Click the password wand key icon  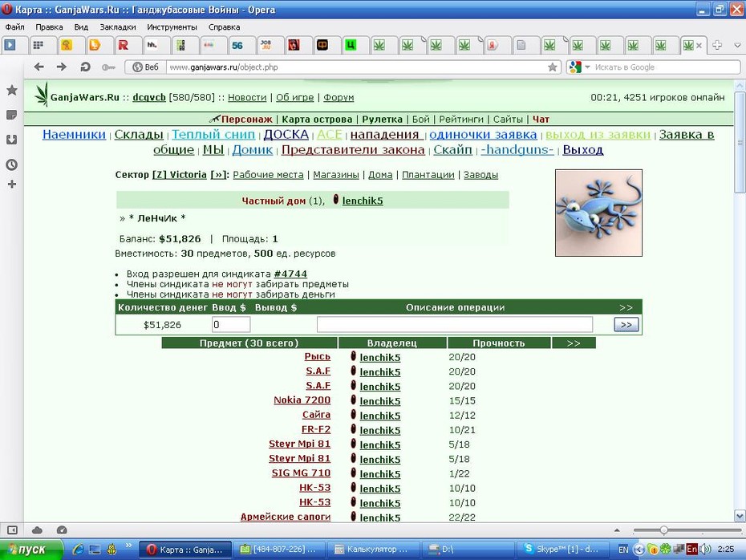click(x=108, y=67)
